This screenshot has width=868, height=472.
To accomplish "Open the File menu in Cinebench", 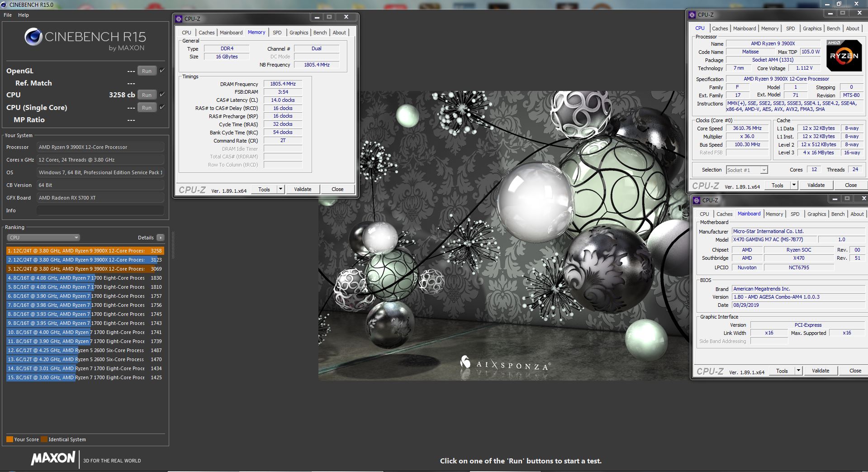I will click(8, 15).
